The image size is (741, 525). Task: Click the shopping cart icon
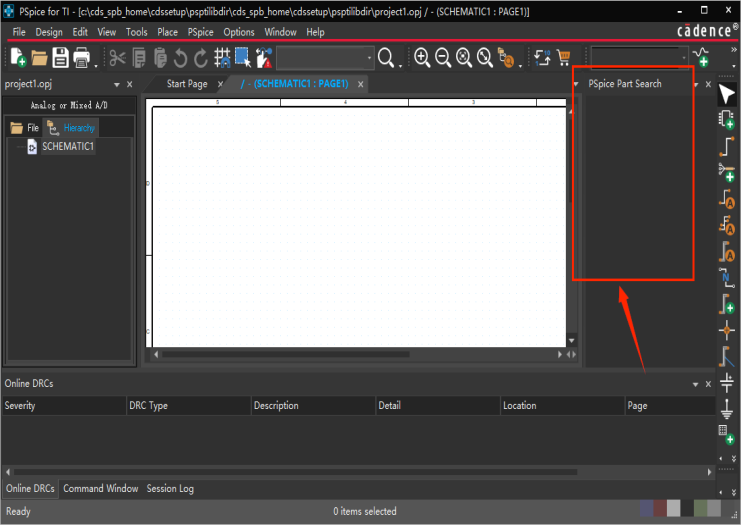[x=563, y=58]
